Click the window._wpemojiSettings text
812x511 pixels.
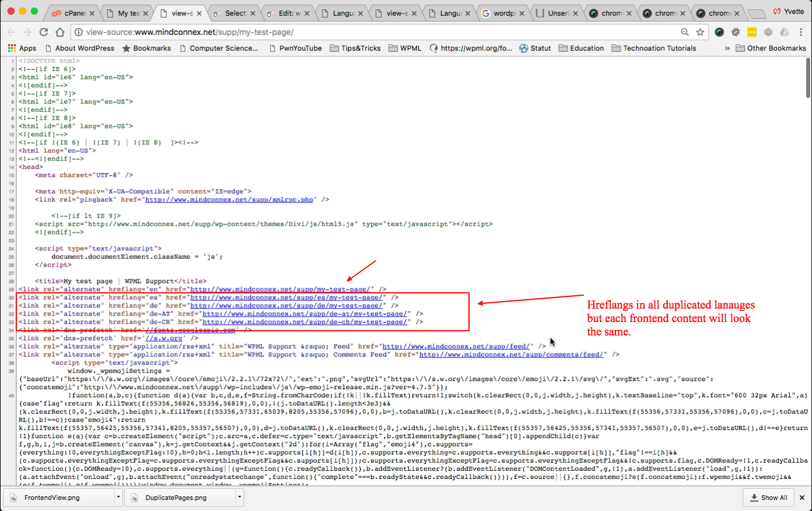click(118, 371)
